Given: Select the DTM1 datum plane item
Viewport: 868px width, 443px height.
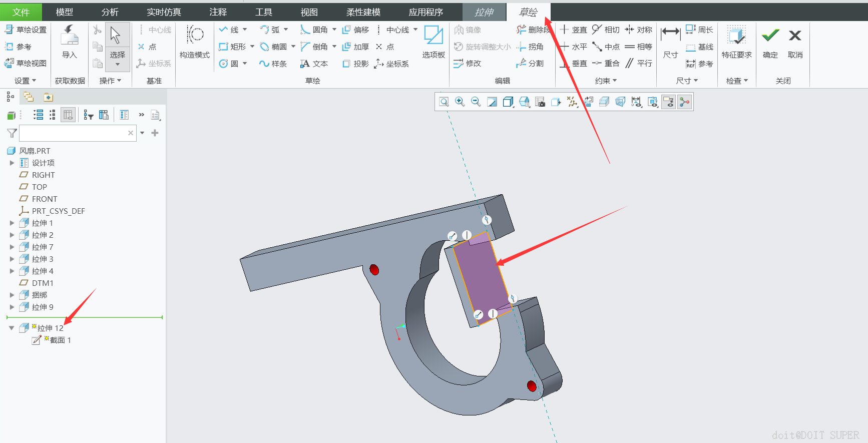Looking at the screenshot, I should coord(36,283).
